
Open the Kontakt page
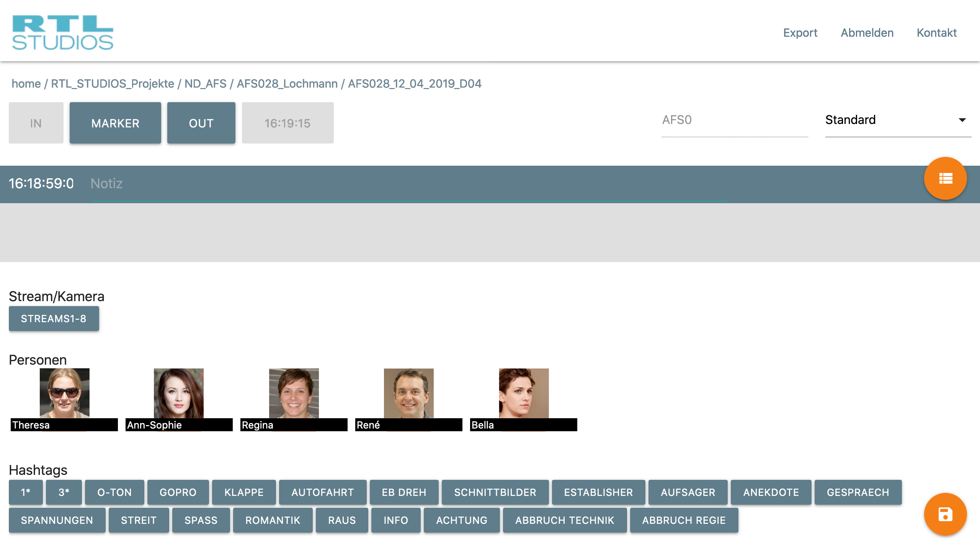click(x=936, y=33)
